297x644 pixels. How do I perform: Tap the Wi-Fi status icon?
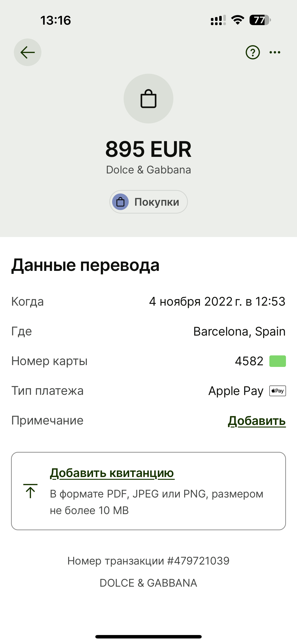pyautogui.click(x=238, y=20)
